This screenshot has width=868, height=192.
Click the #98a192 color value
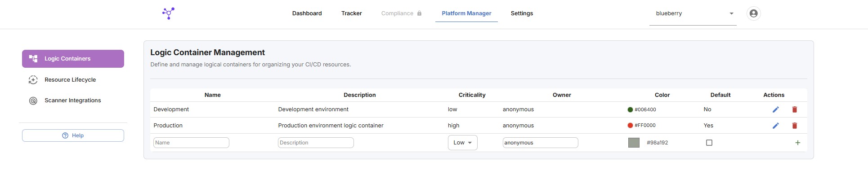[x=657, y=143]
